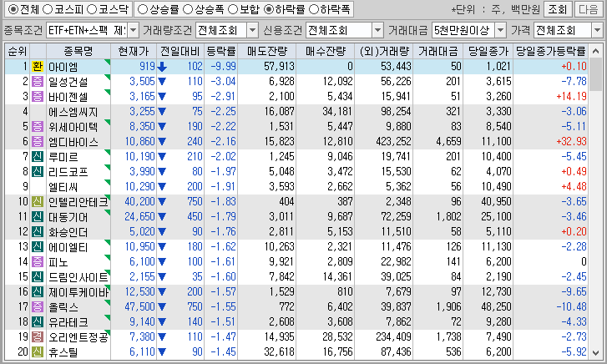The height and width of the screenshot is (364, 607).
Task: Click the 40,200 price for 인텔리안테크
Action: 139,202
